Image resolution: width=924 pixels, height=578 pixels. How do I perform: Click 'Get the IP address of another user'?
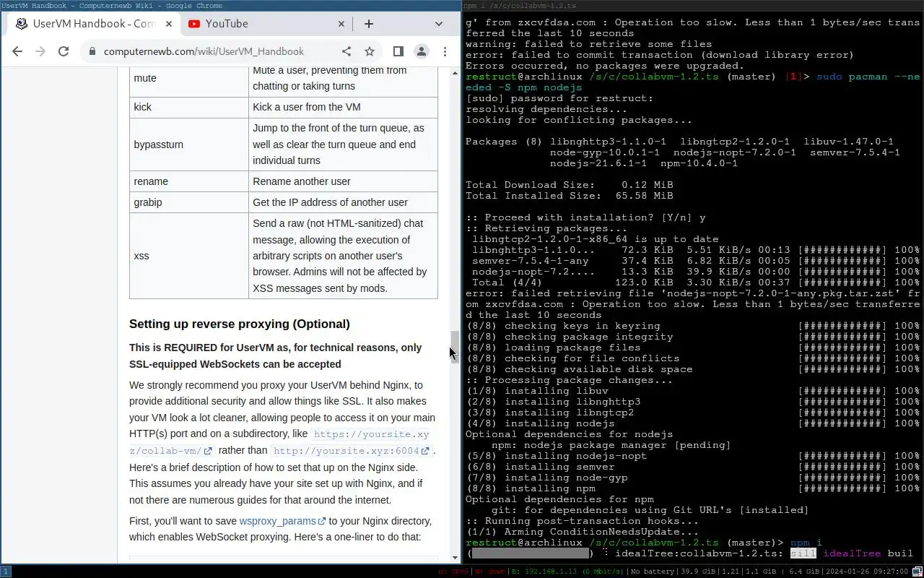[x=330, y=202]
